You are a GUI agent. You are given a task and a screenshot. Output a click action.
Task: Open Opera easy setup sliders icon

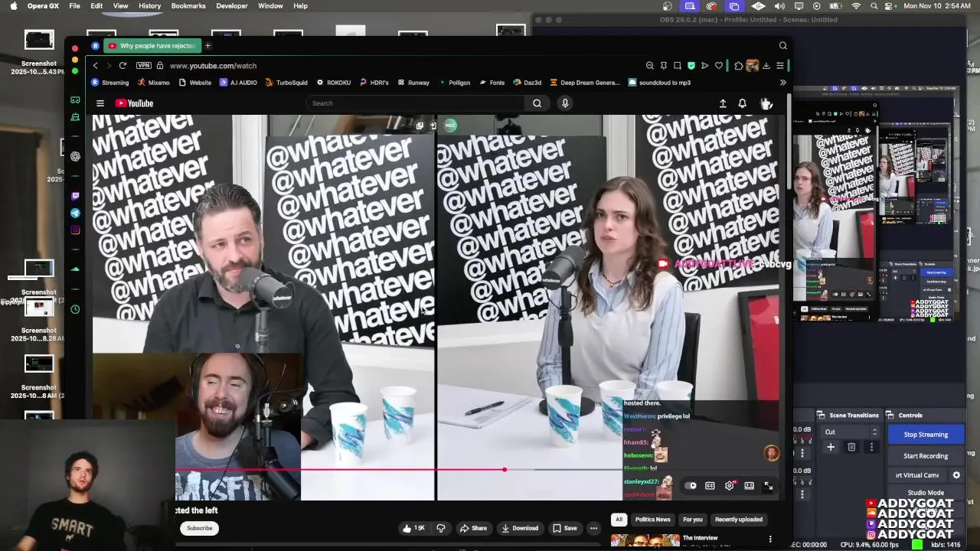click(780, 66)
